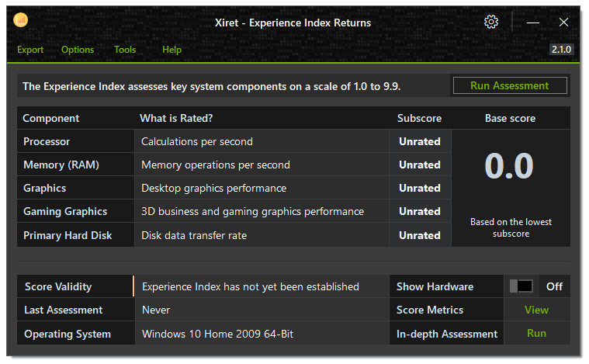View the Score Metrics
The width and height of the screenshot is (589, 364).
pyautogui.click(x=536, y=310)
